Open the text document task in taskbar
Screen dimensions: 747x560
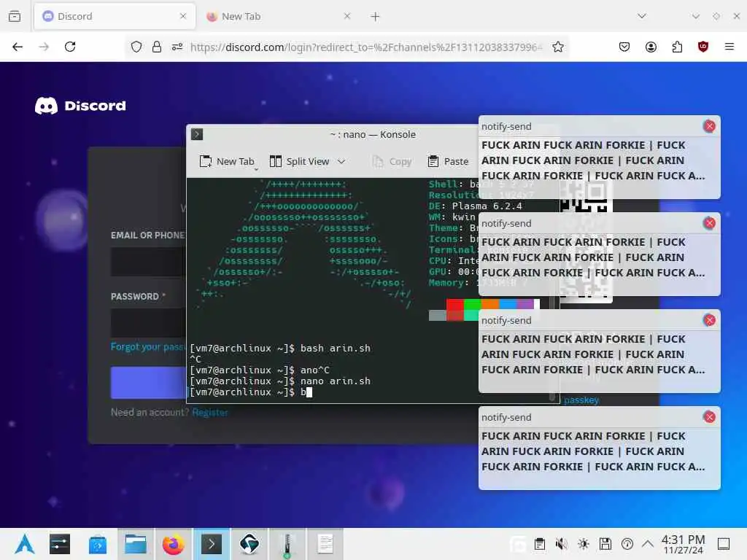click(x=325, y=544)
